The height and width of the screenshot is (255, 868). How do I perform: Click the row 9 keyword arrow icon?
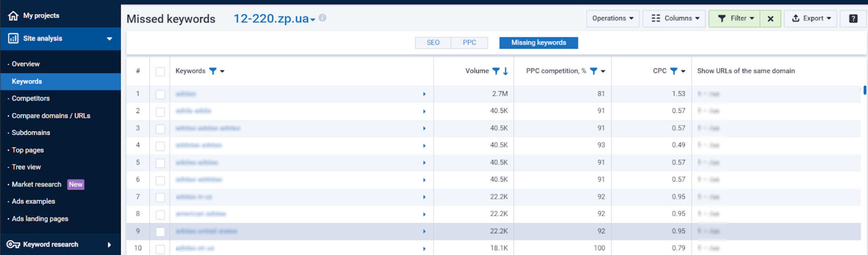(424, 231)
